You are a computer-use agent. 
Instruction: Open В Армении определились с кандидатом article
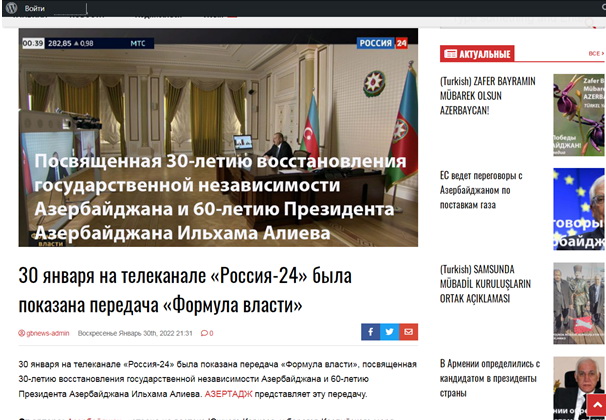tap(490, 378)
